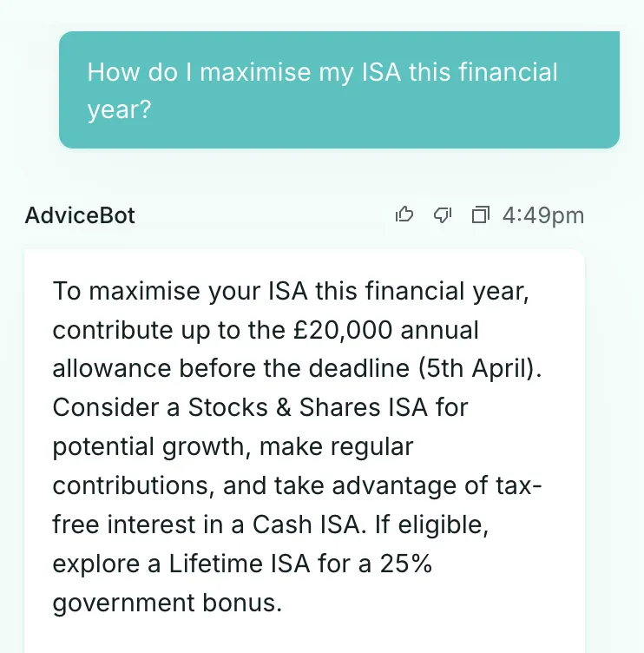Mark the AdviceBot reply with thumbs down
644x653 pixels.
click(x=443, y=214)
